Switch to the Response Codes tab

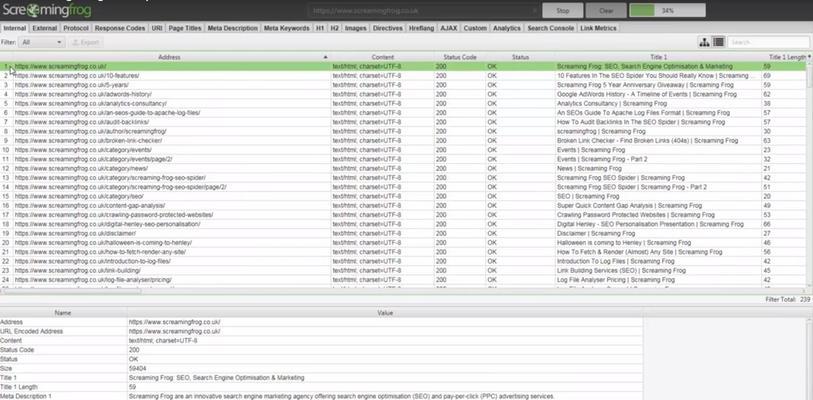coord(120,29)
